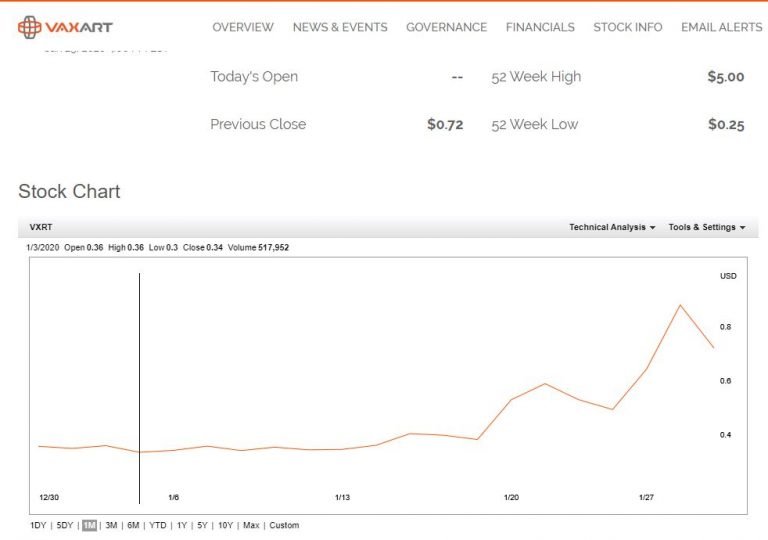Expand the Technical Analysis dropdown
This screenshot has width=768, height=540.
click(x=612, y=227)
